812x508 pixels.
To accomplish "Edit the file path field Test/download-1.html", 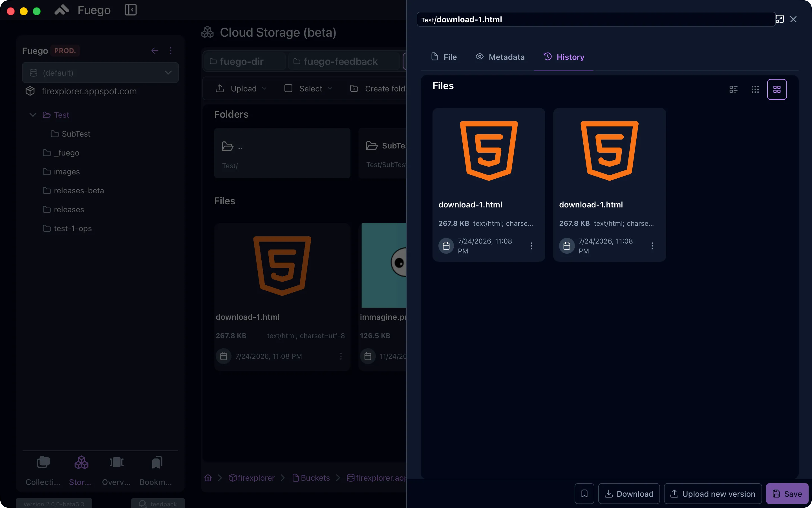I will click(x=596, y=19).
